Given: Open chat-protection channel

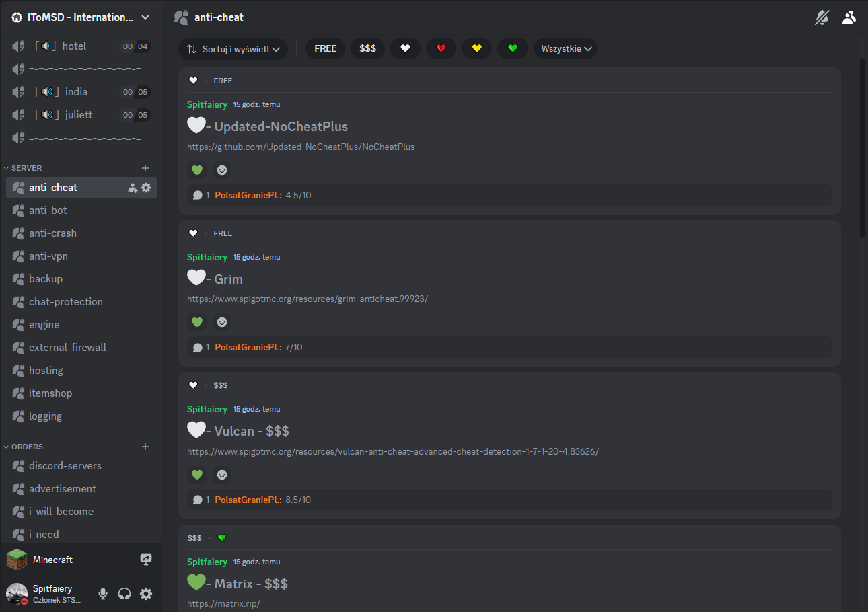Looking at the screenshot, I should pos(81,302).
